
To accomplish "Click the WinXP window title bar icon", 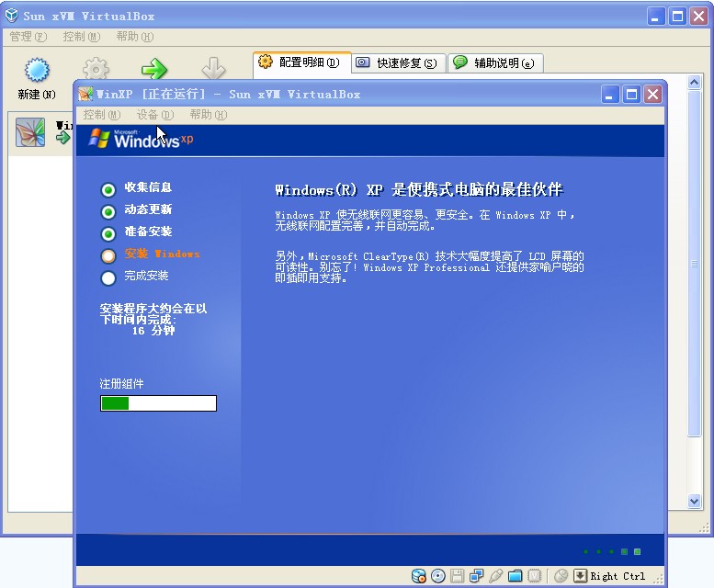I will tap(85, 95).
